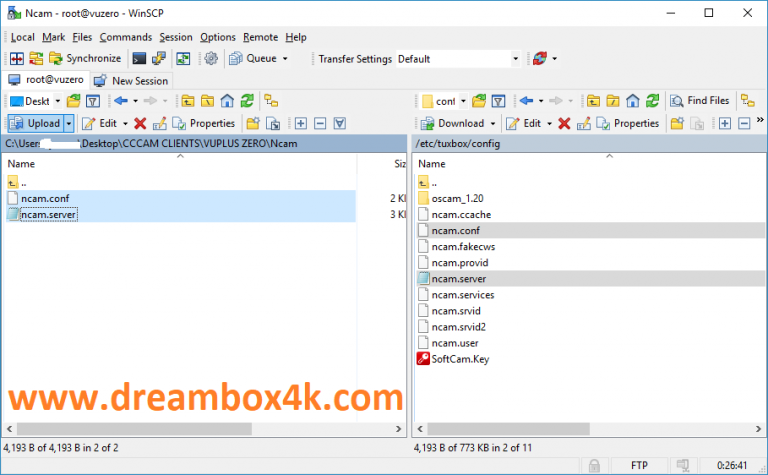Refresh the remote panel with green arrows
The image size is (768, 475).
click(652, 101)
